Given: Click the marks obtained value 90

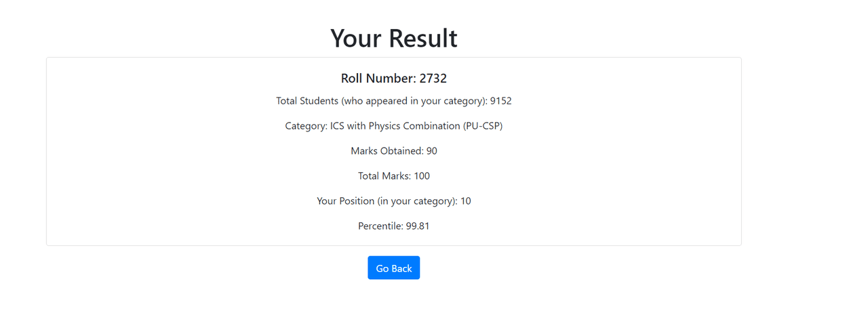Looking at the screenshot, I should click(x=431, y=151).
